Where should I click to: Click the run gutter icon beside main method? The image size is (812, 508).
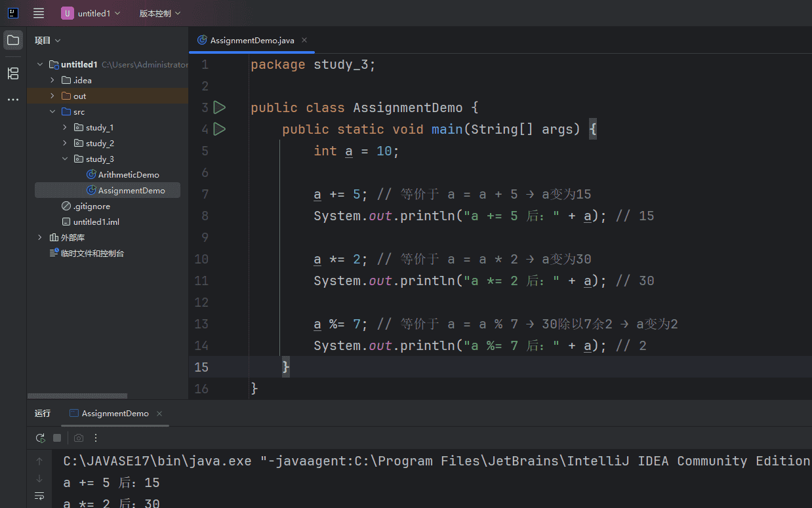point(220,129)
